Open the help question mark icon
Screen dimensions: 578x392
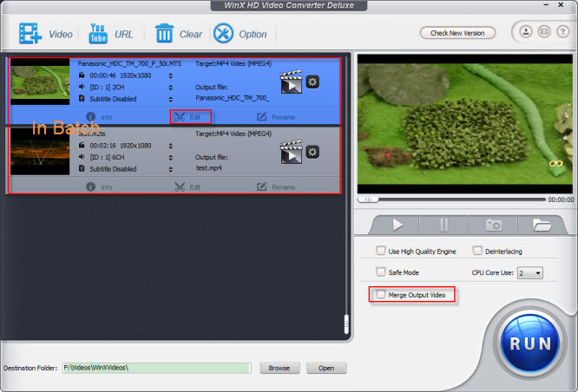tap(562, 32)
